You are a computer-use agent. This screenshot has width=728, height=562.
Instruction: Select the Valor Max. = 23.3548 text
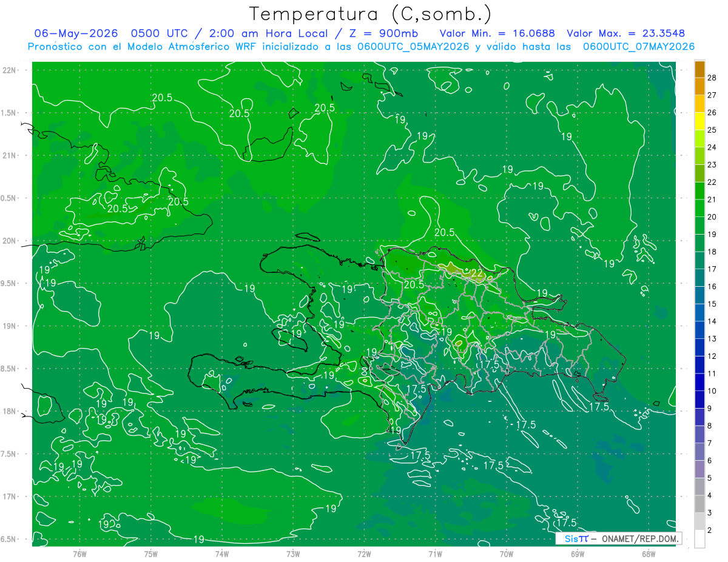(626, 33)
